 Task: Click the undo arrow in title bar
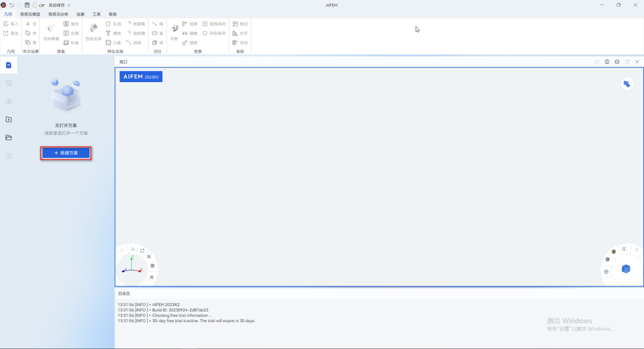(11, 5)
